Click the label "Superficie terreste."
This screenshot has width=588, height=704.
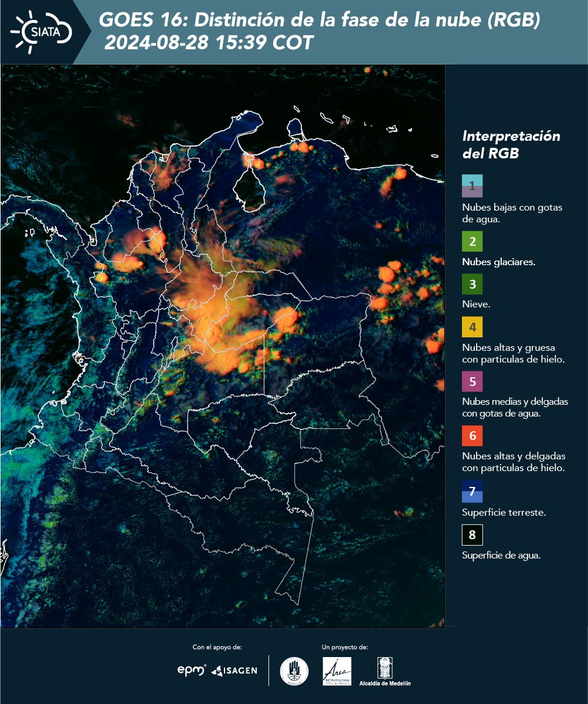point(504,512)
